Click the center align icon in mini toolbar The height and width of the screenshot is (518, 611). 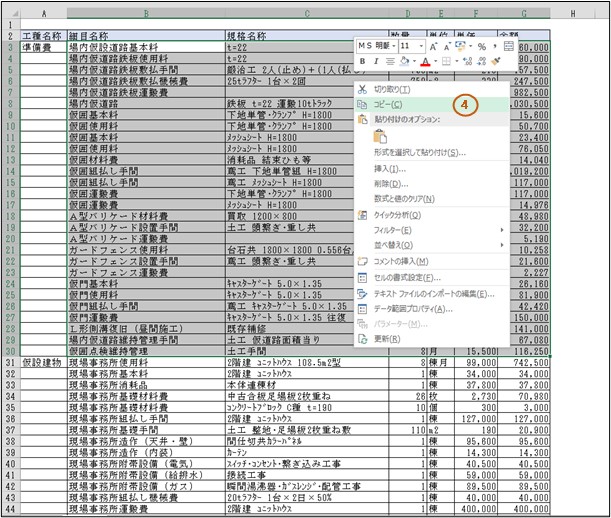click(x=391, y=62)
